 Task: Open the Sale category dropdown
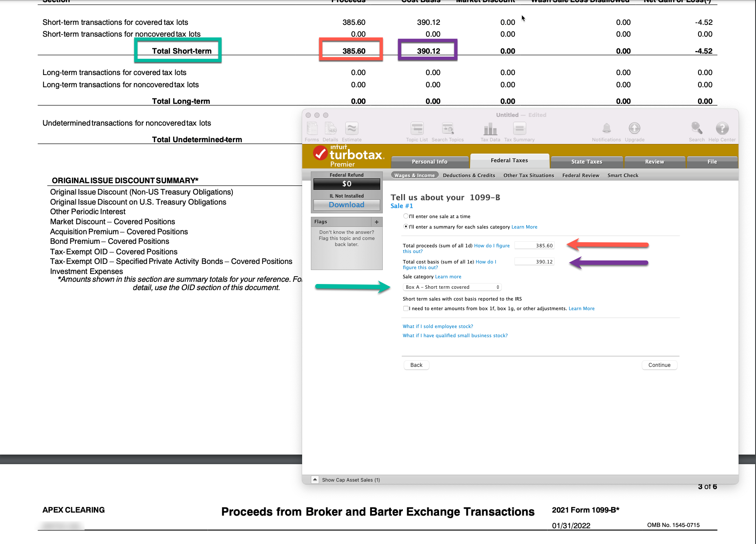pyautogui.click(x=452, y=287)
